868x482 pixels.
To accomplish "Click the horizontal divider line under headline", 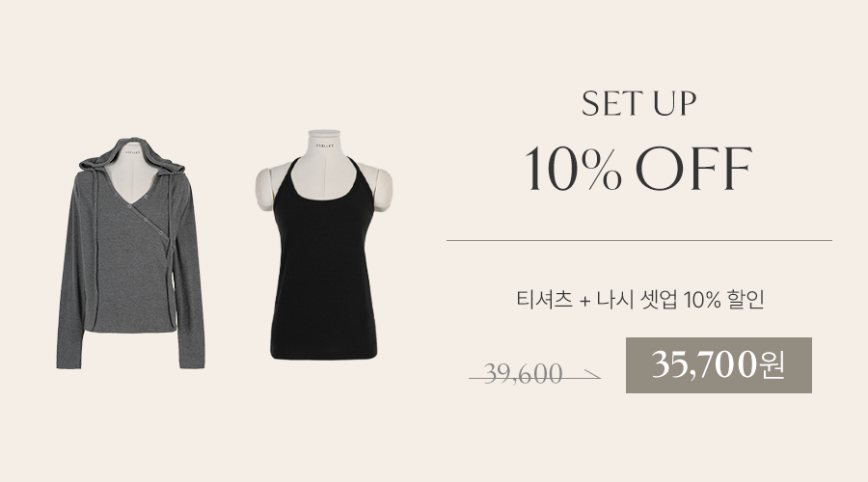I will (639, 241).
